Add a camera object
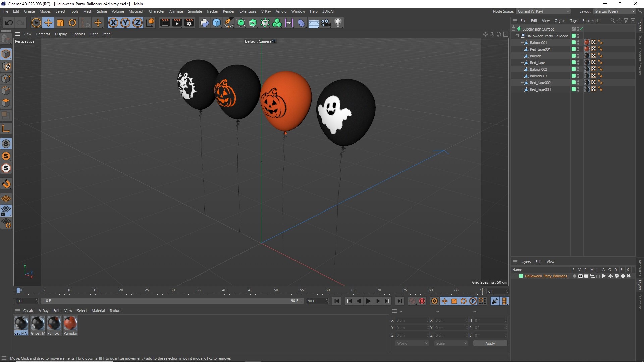The height and width of the screenshot is (362, 644). pos(326,23)
